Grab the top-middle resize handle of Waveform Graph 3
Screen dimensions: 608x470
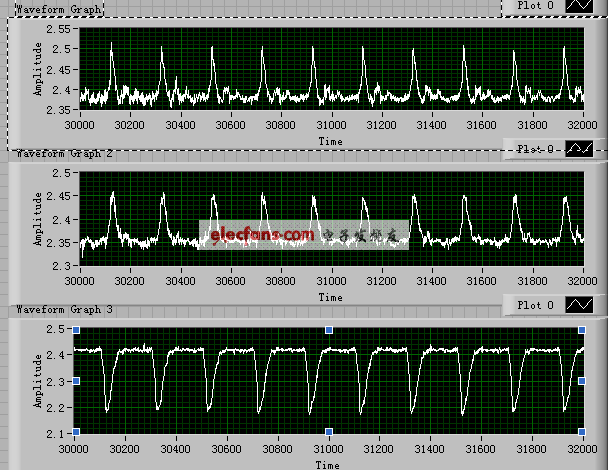[329, 330]
